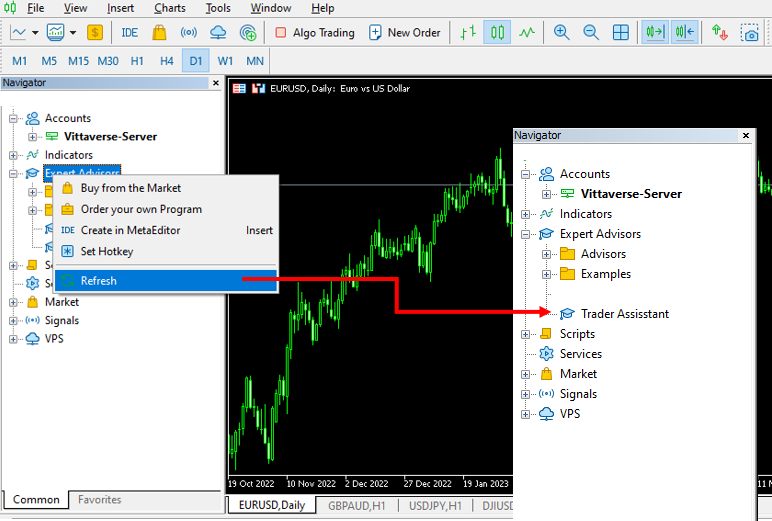Select M30 timeframe

click(108, 61)
